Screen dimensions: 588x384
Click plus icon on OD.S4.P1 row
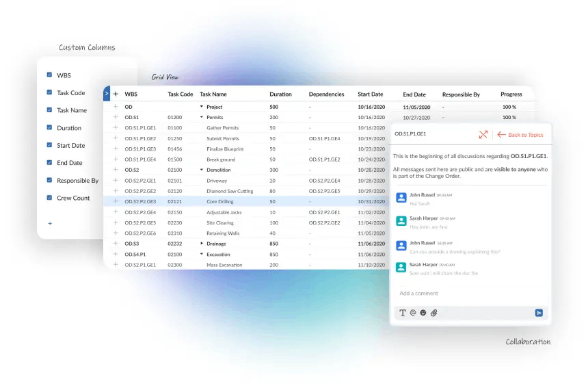(x=116, y=254)
